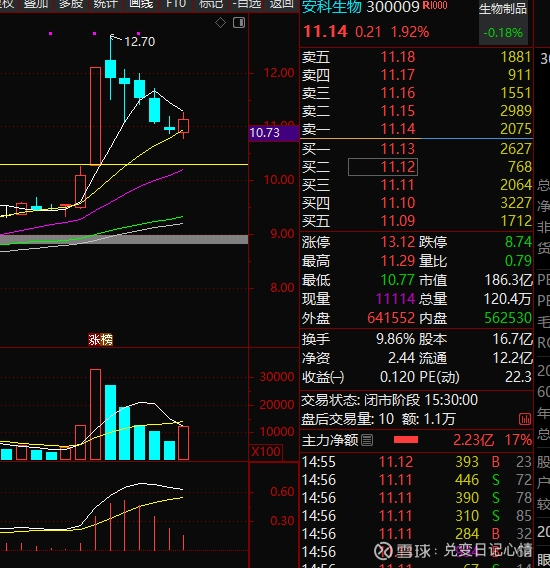Click the 0.60 indicator axis label
The height and width of the screenshot is (568, 550).
282,492
